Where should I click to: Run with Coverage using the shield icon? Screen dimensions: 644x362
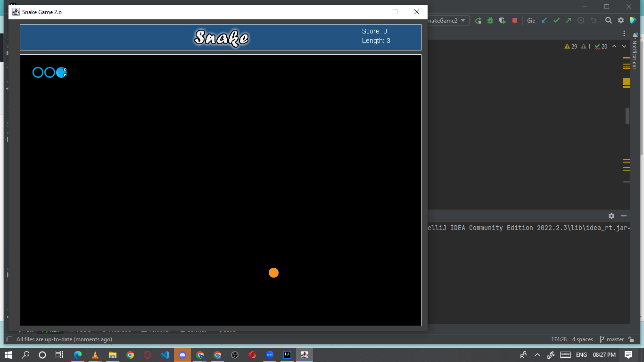click(503, 20)
